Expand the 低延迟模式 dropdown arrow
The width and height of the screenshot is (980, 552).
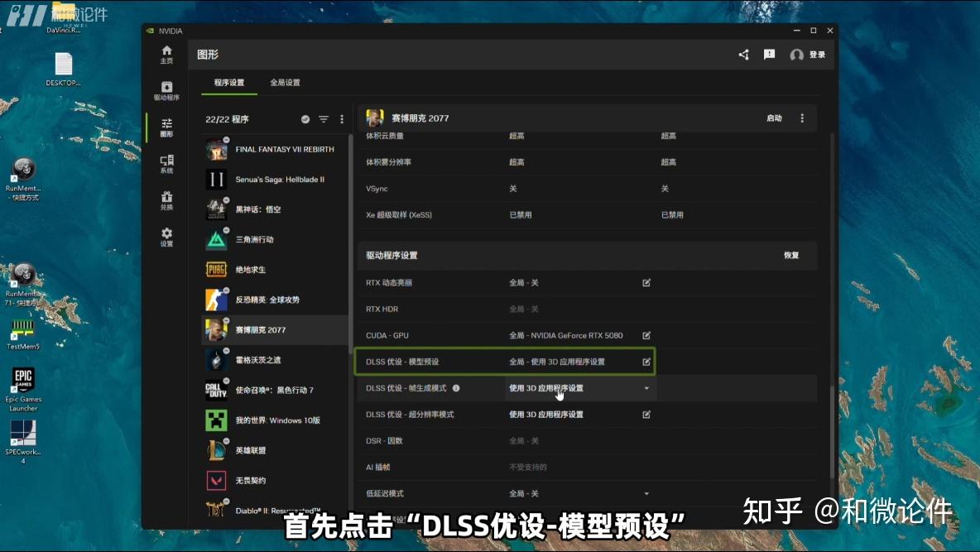pyautogui.click(x=646, y=494)
